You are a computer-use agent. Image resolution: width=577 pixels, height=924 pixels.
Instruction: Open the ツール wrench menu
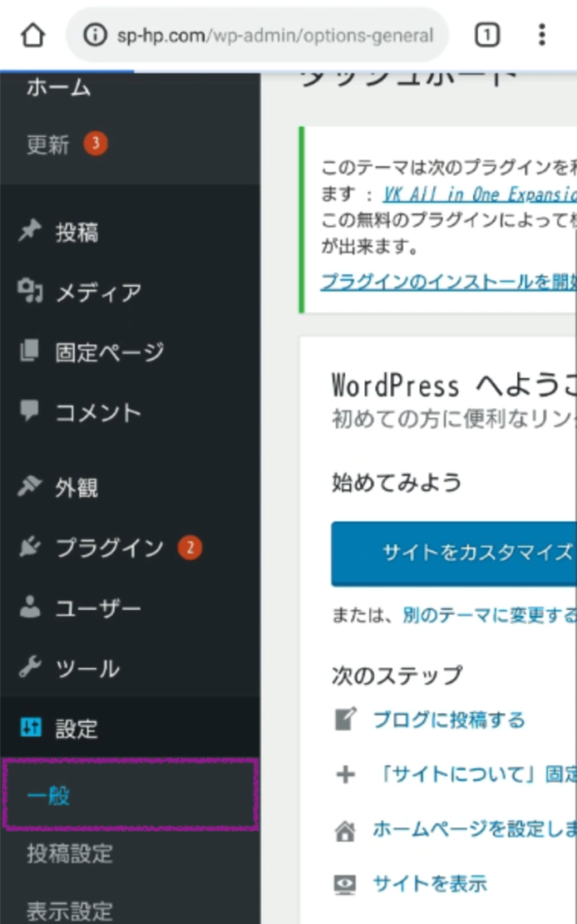(31, 668)
